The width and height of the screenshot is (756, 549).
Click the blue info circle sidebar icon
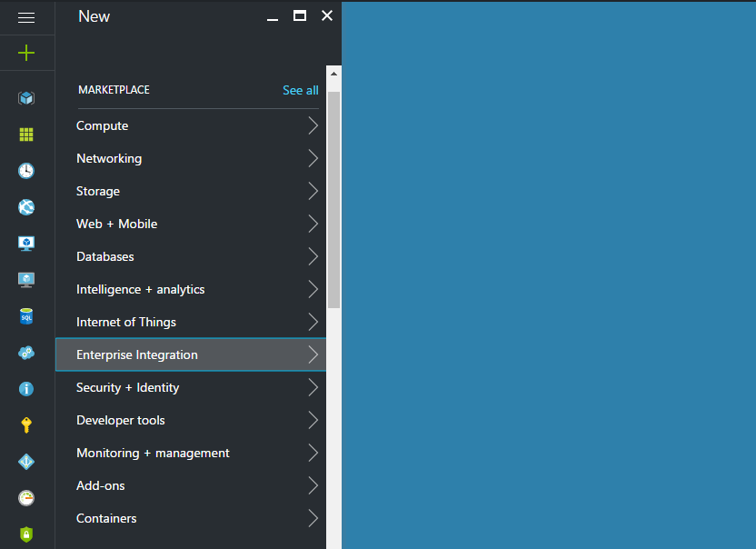(26, 389)
